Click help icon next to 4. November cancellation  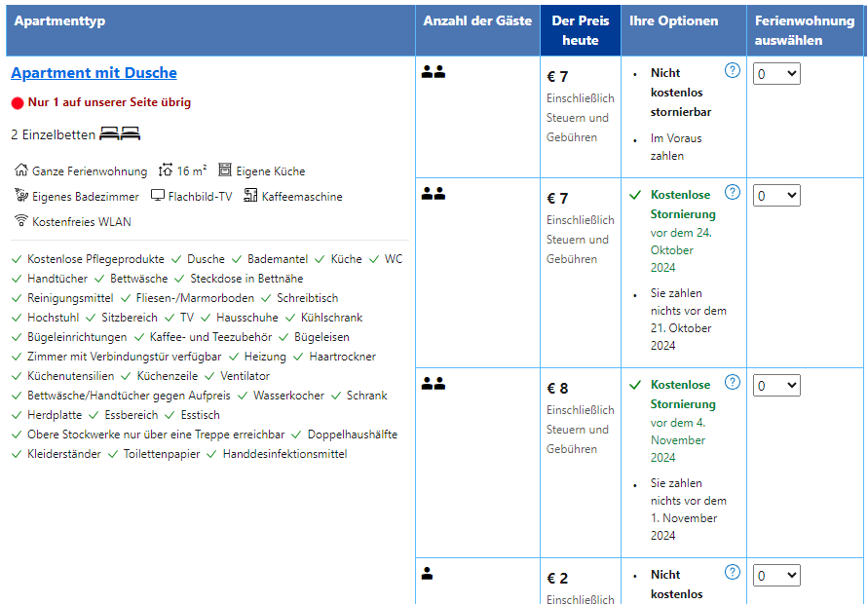(733, 382)
